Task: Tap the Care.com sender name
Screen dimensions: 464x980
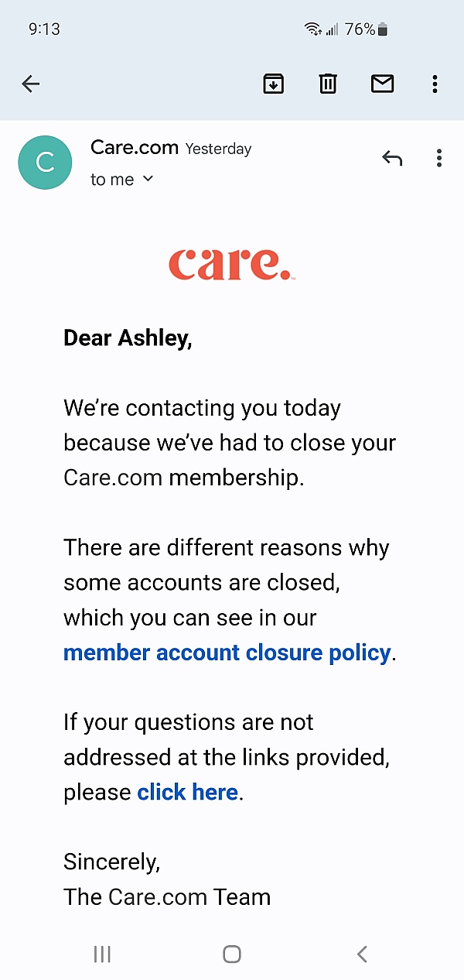Action: coord(135,147)
